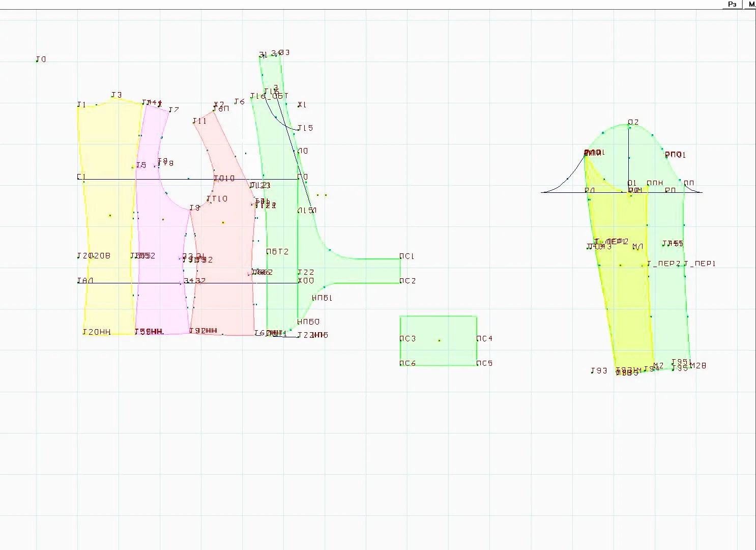This screenshot has width=756, height=550.
Task: Click point label ПБТ2
Action: tap(278, 252)
